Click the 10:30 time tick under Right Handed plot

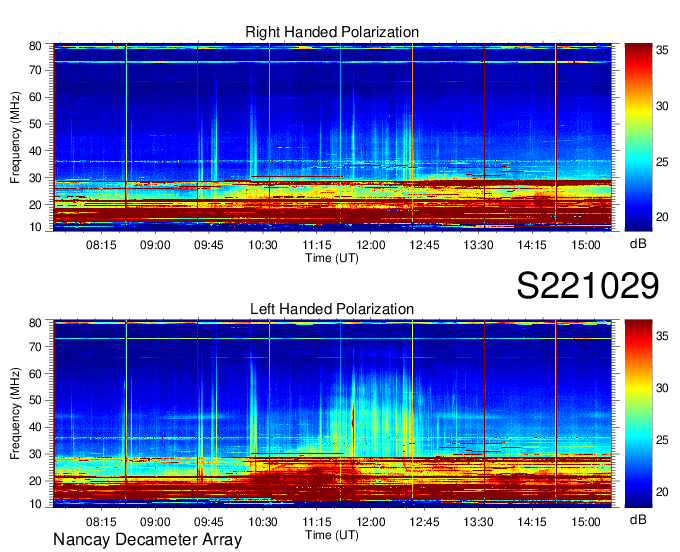pos(262,245)
